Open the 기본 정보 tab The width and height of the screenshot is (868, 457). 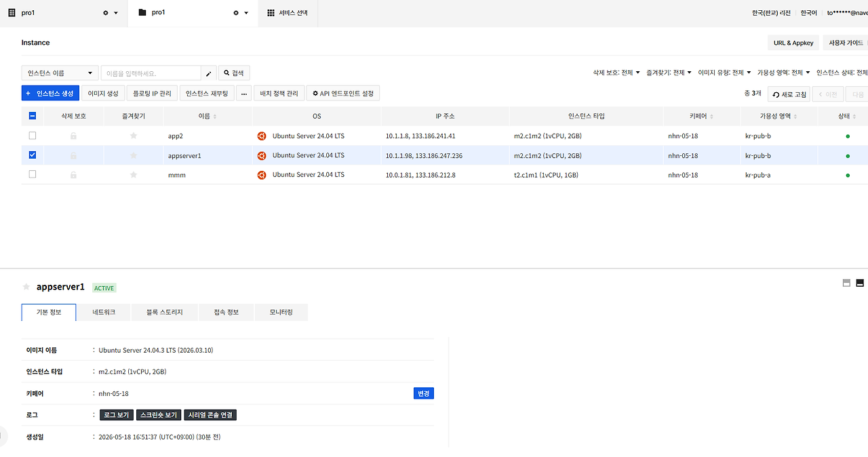click(x=49, y=313)
